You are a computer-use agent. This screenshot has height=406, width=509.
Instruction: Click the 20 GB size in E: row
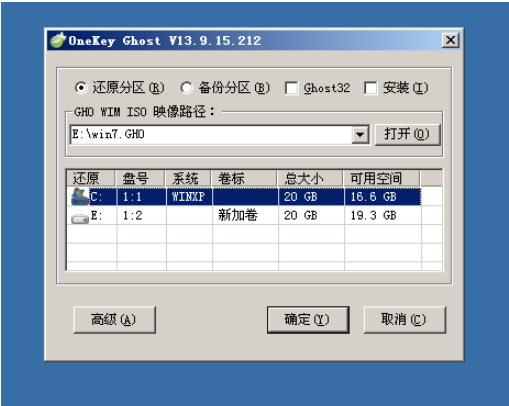(x=300, y=216)
